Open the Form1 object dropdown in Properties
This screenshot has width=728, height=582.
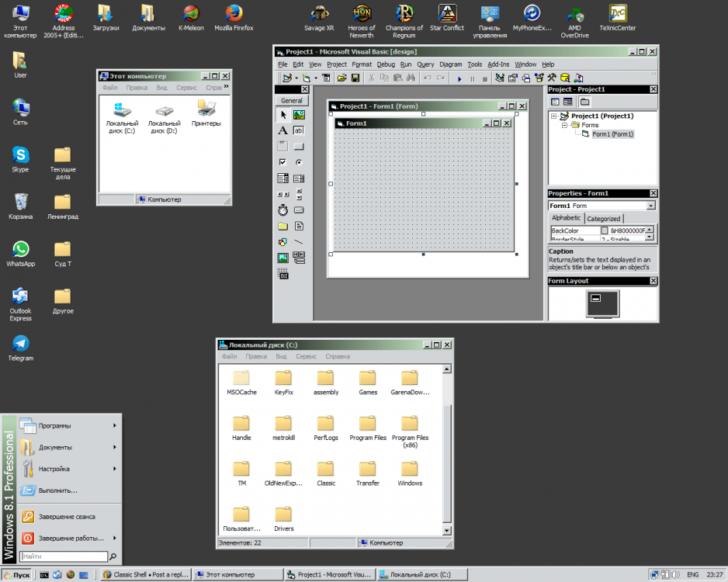pyautogui.click(x=650, y=206)
